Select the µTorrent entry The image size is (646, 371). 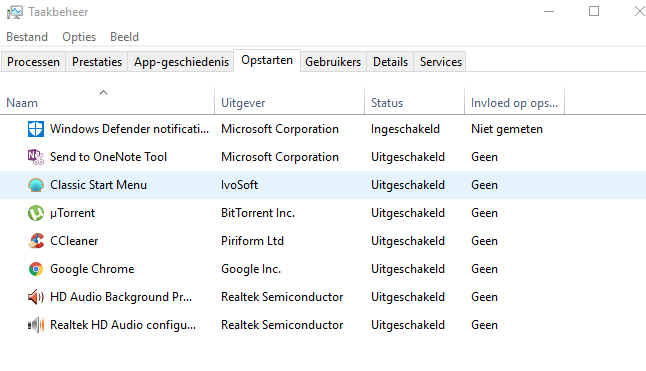coord(73,213)
